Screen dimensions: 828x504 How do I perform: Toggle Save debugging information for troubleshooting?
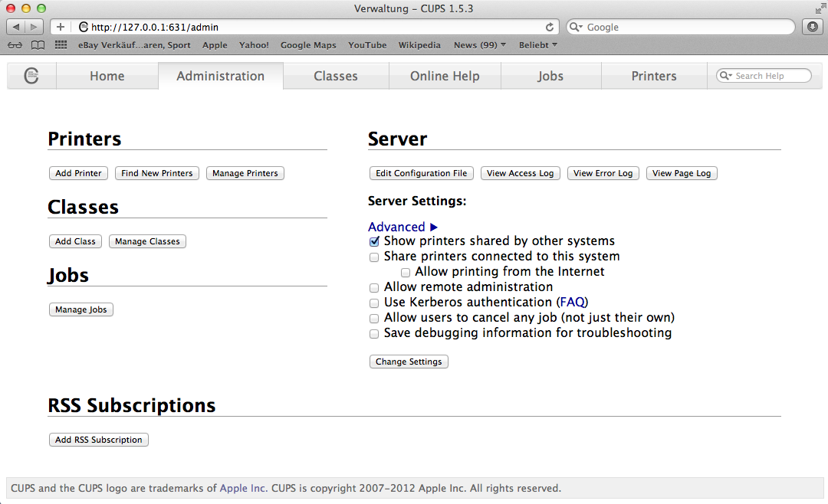click(374, 333)
